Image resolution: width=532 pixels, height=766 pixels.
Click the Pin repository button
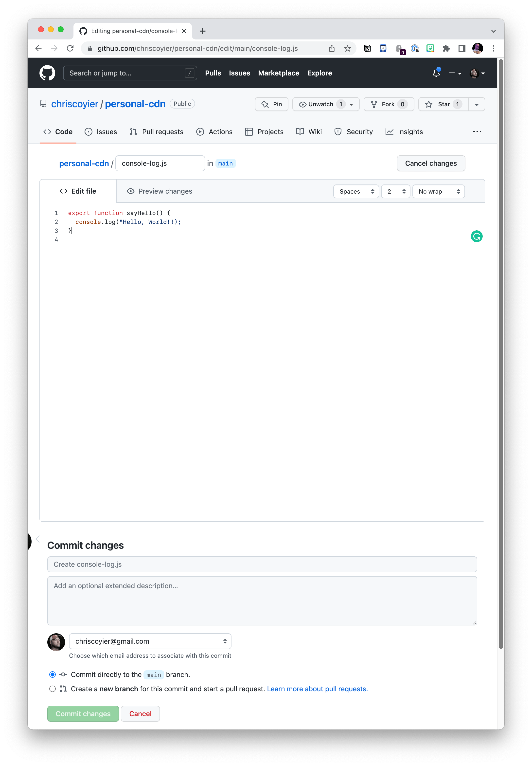(271, 104)
